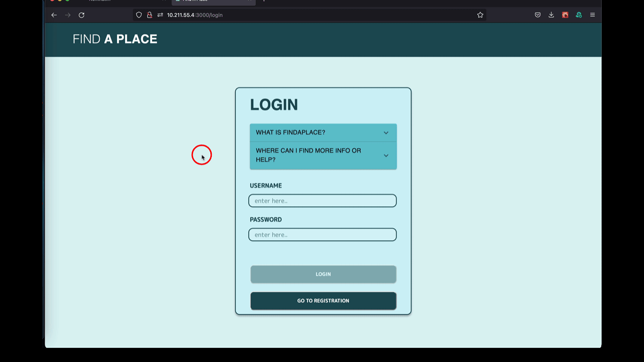Click chevron beside WHAT IS FINDAPLACE?
644x362 pixels.
pyautogui.click(x=386, y=133)
